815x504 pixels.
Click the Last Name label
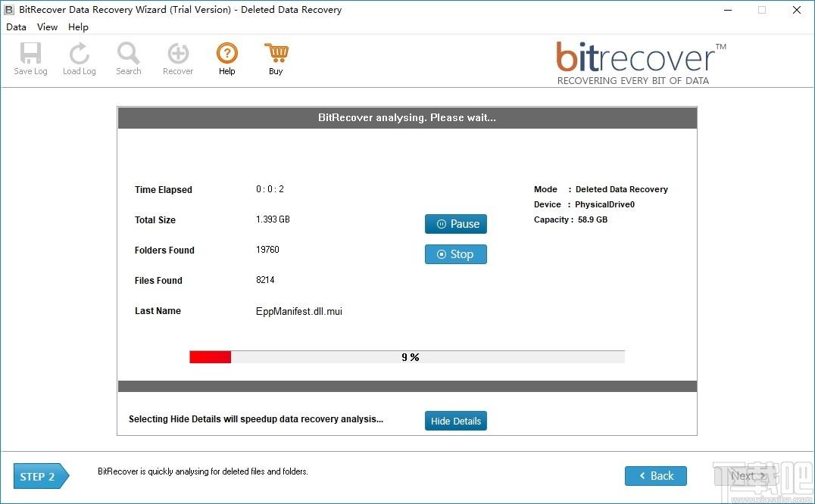coord(158,311)
